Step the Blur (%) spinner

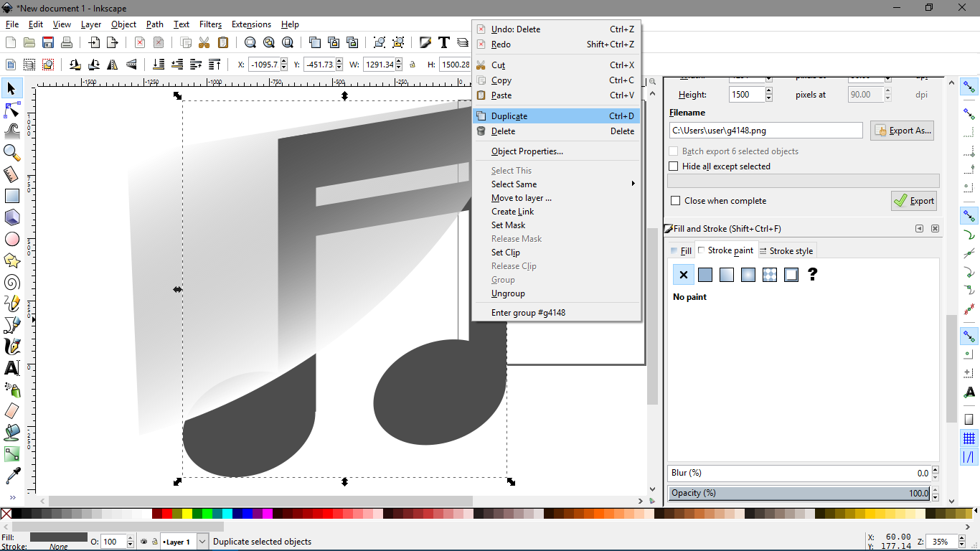point(936,473)
